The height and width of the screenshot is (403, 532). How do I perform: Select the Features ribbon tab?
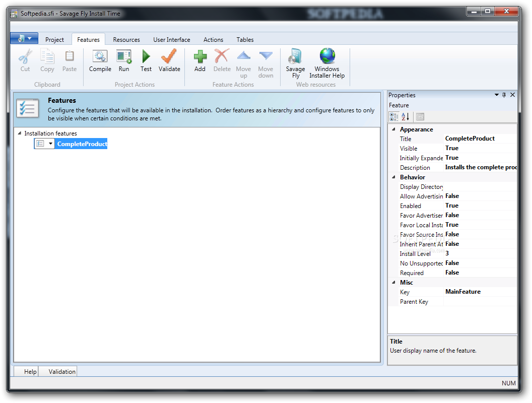pyautogui.click(x=88, y=40)
